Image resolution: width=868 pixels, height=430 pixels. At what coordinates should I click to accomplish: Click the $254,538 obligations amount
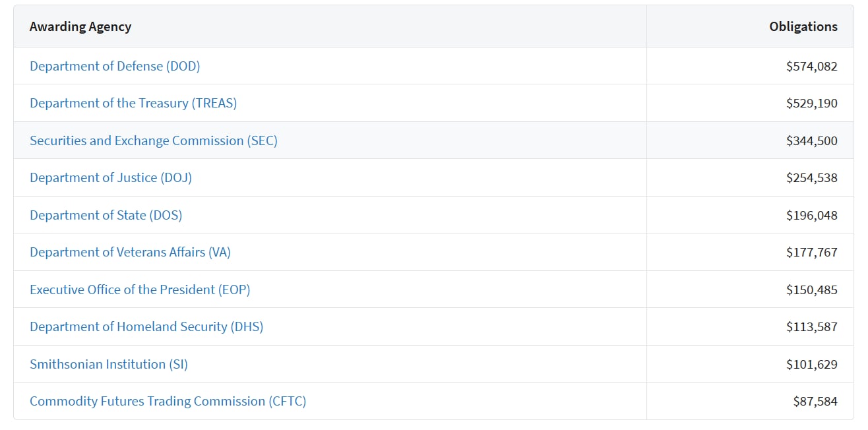pyautogui.click(x=811, y=178)
